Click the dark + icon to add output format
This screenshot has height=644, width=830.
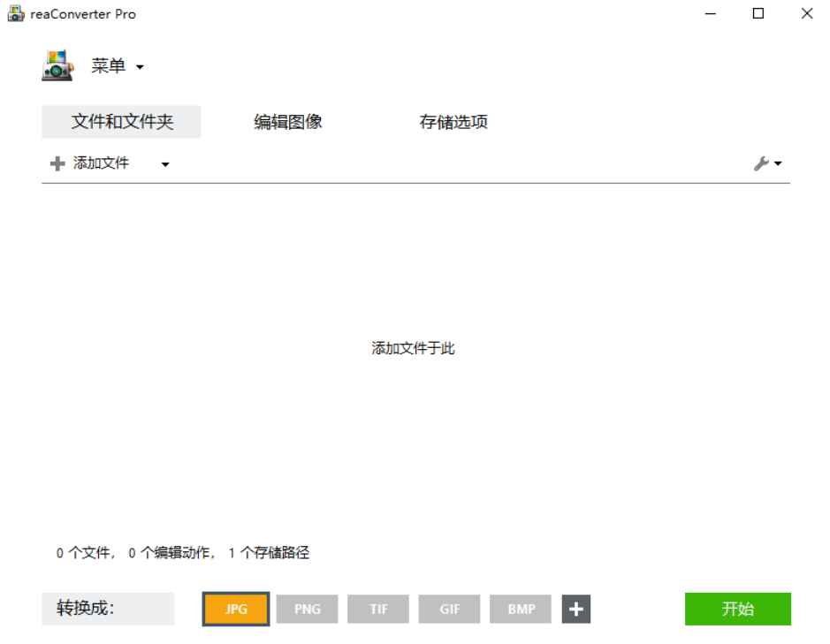coord(575,609)
